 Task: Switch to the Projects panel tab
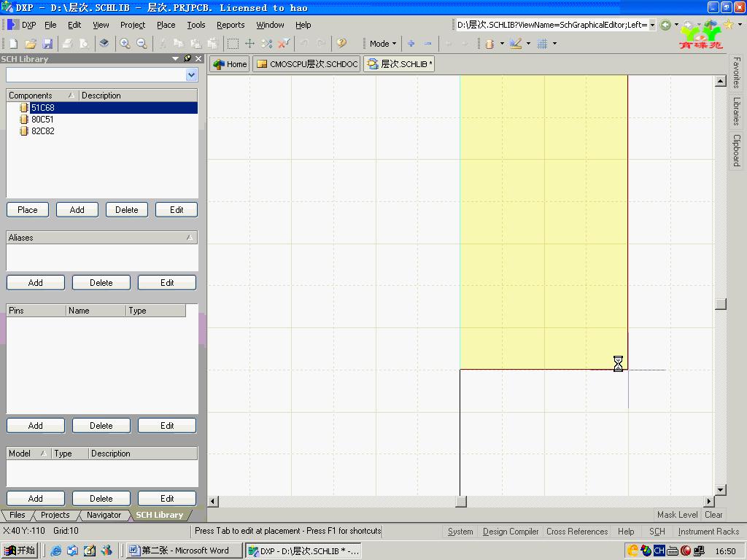click(x=55, y=515)
